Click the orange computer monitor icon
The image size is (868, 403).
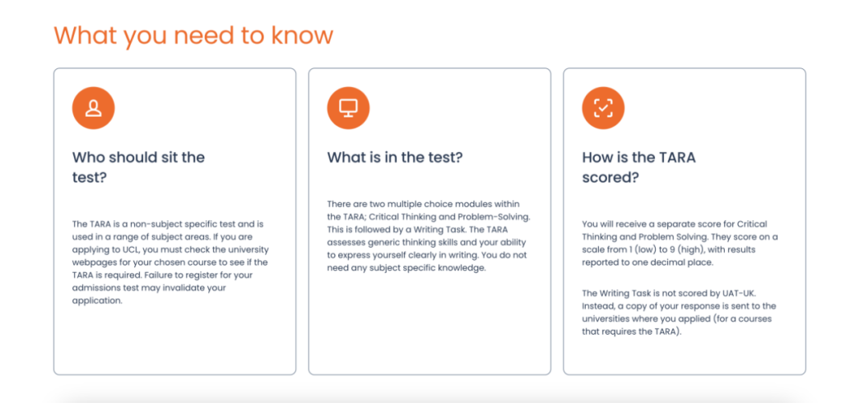pyautogui.click(x=348, y=108)
